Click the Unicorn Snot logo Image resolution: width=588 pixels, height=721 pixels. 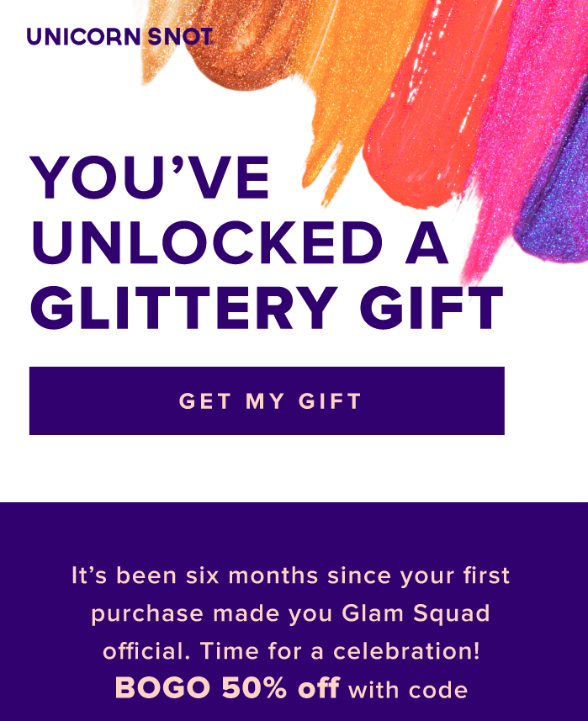(x=118, y=38)
